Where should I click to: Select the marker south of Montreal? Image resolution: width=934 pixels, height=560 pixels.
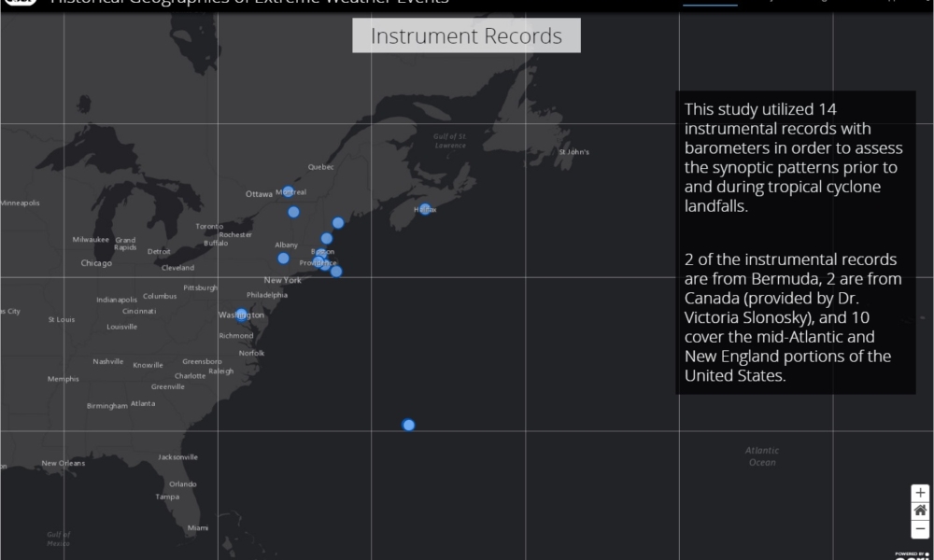[293, 212]
